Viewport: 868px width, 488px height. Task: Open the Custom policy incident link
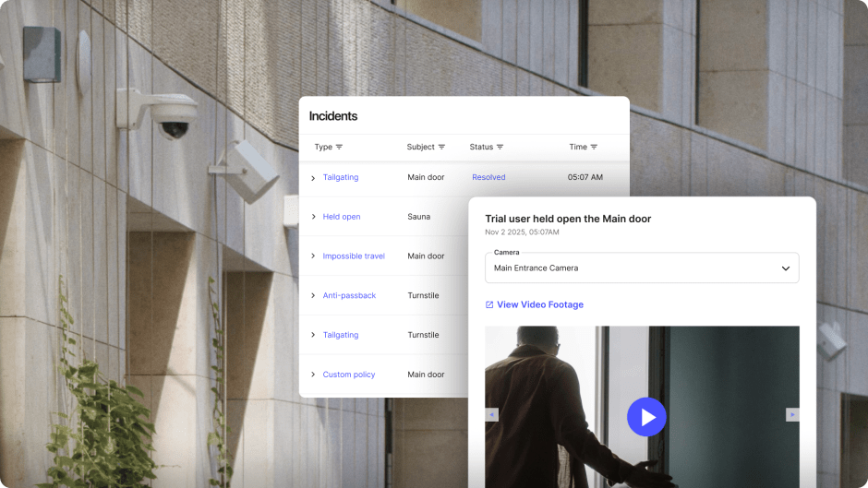[349, 375]
